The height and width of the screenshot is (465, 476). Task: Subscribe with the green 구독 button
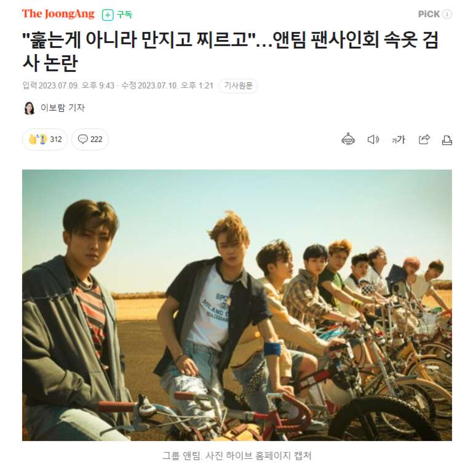tap(117, 14)
